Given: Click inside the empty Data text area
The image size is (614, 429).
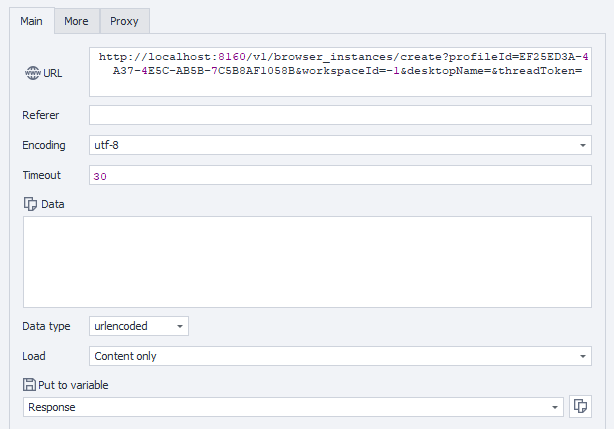Looking at the screenshot, I should [307, 261].
